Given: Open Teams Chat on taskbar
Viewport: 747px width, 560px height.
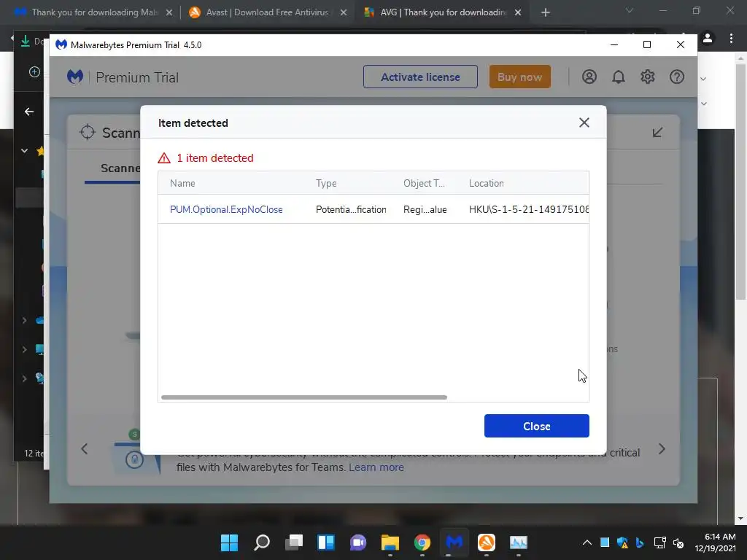Looking at the screenshot, I should click(x=357, y=542).
